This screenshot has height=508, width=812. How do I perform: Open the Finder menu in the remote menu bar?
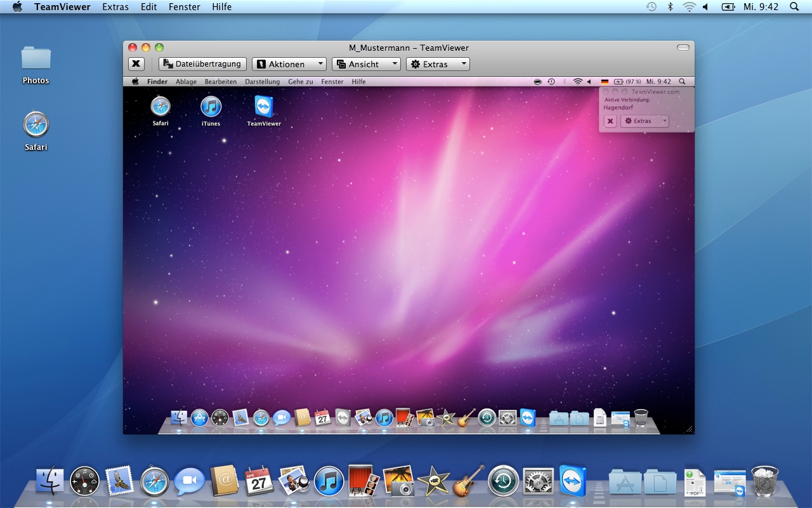pyautogui.click(x=157, y=82)
